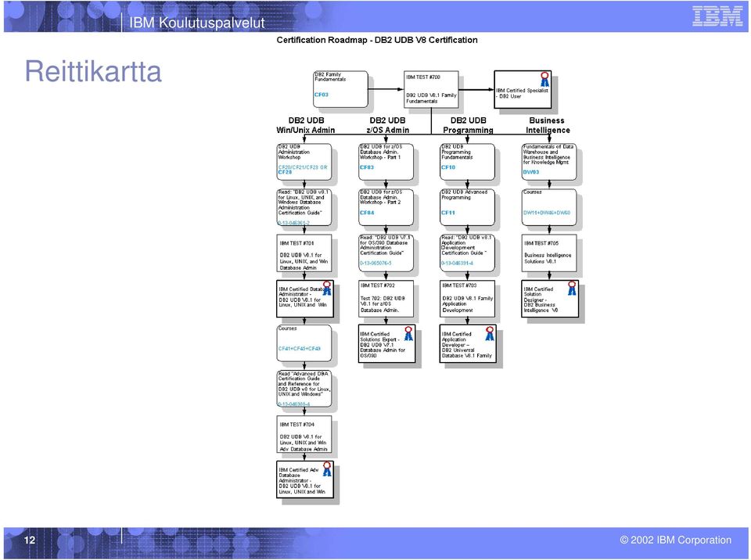751x560 pixels.
Task: Click the 'Workshop - Part 1' z/OS box title
Action: tap(381, 152)
